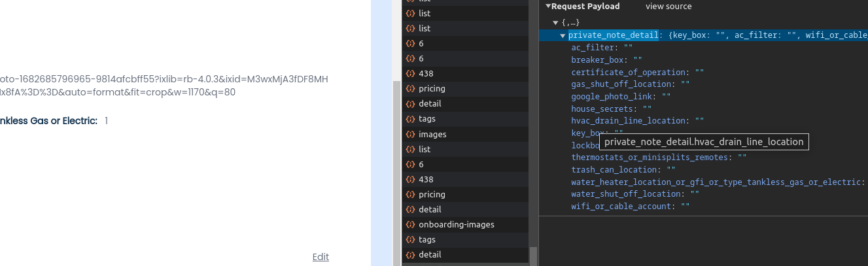Select the onboarding-images request name
The height and width of the screenshot is (266, 868).
click(x=456, y=224)
